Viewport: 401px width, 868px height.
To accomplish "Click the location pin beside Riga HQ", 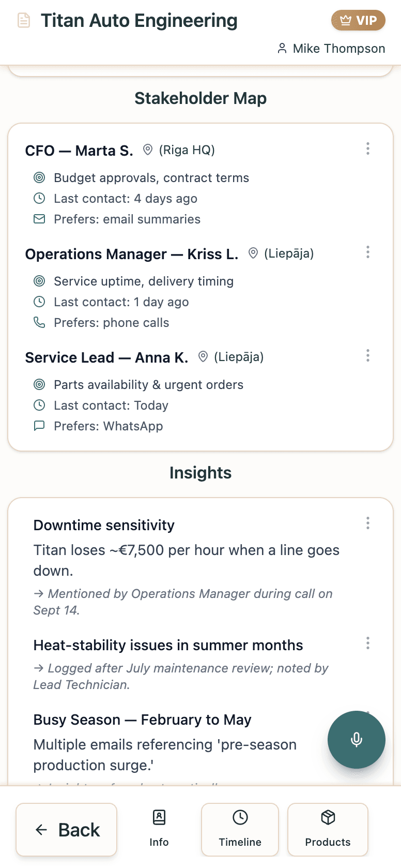I will coord(147,150).
